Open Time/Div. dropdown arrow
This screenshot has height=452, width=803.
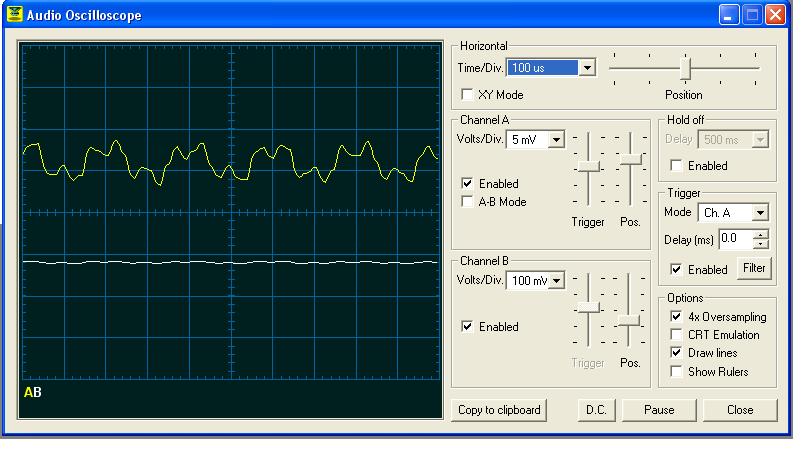587,68
